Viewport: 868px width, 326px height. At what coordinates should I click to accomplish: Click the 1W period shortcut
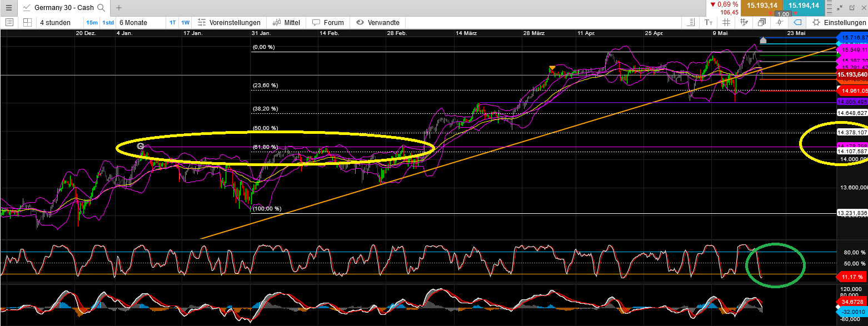(186, 23)
